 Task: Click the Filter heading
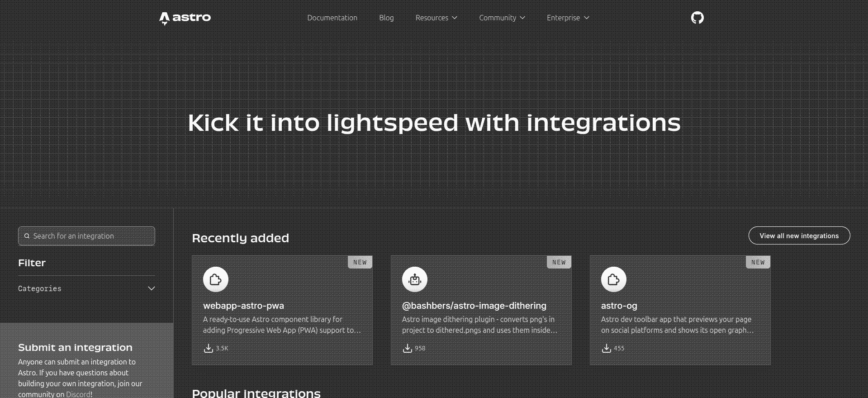tap(32, 263)
